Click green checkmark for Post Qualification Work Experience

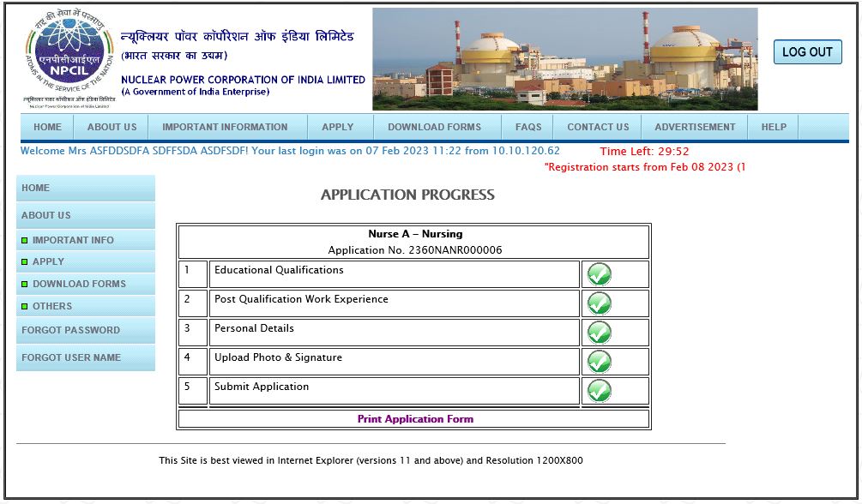coord(600,303)
